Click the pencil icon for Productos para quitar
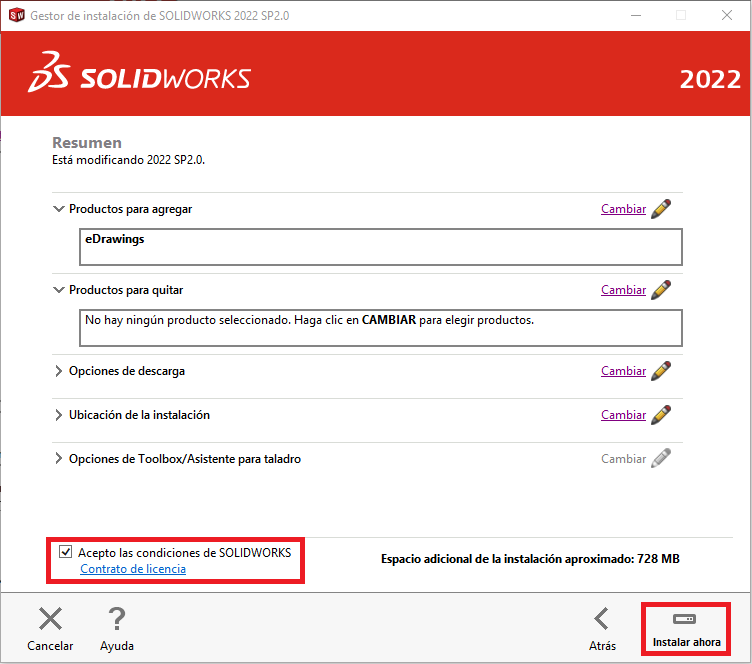This screenshot has height=664, width=752. pos(661,290)
